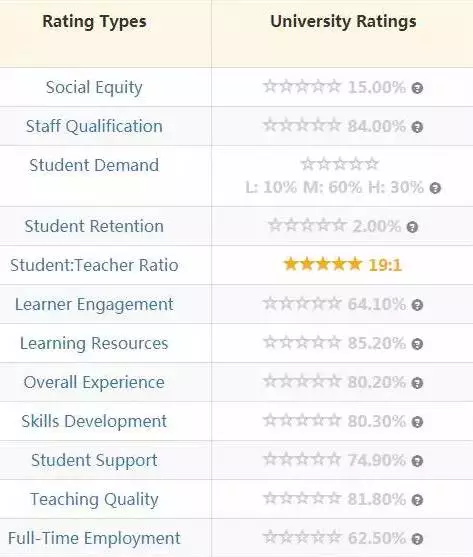Open the help icon next to 84.00% Staff Qualification
Image resolution: width=473 pixels, height=557 pixels.
click(x=417, y=127)
